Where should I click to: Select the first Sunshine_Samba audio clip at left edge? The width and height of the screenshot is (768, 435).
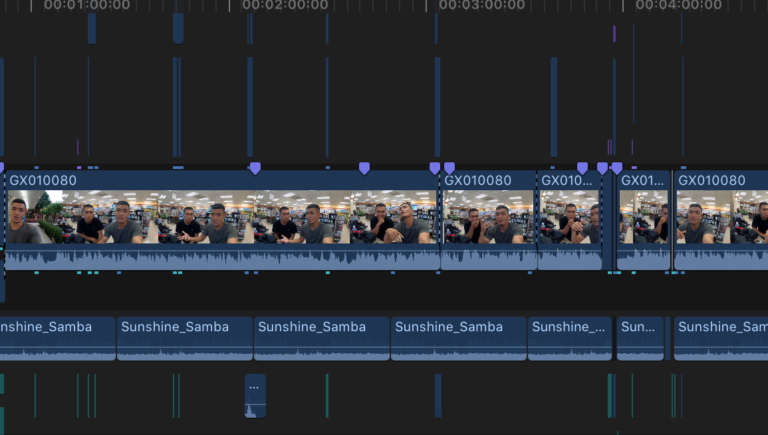tap(56, 338)
